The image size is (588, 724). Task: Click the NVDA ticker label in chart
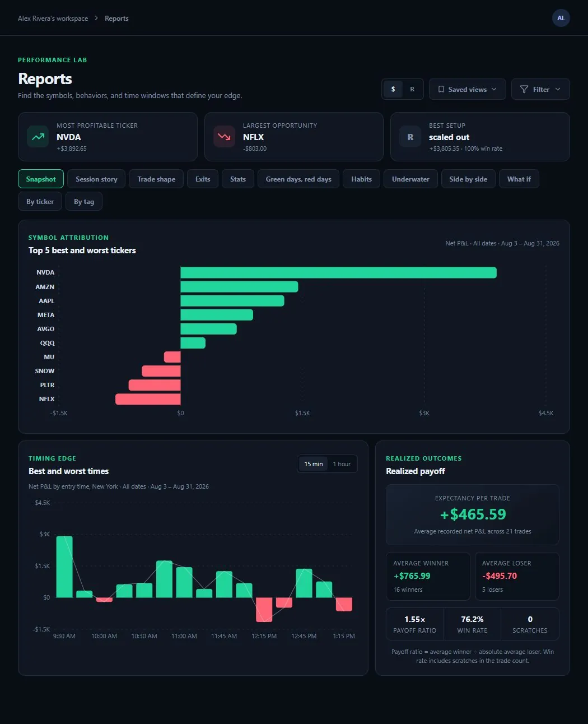[45, 272]
